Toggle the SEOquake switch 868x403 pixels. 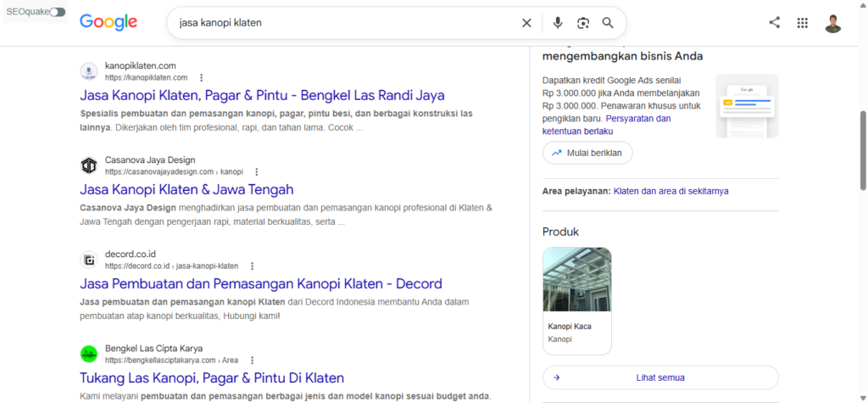[x=57, y=12]
